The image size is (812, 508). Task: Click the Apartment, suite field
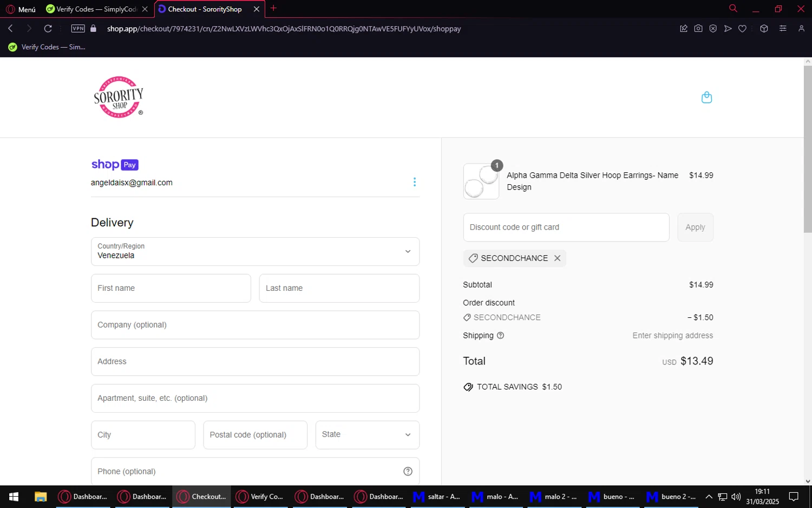point(255,399)
